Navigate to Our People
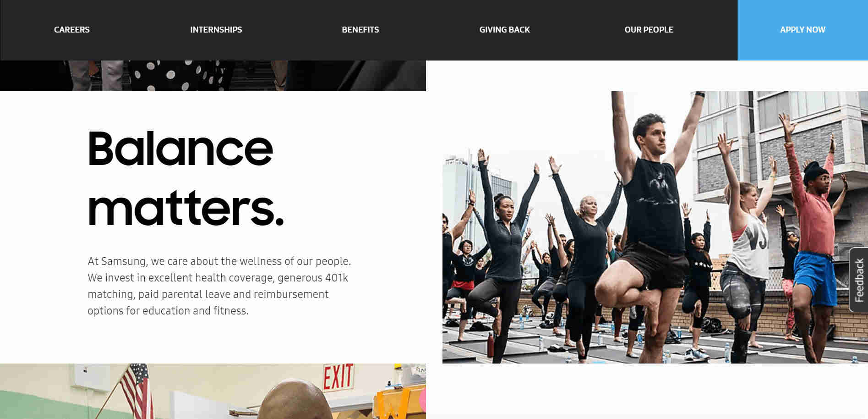The image size is (868, 419). click(649, 30)
